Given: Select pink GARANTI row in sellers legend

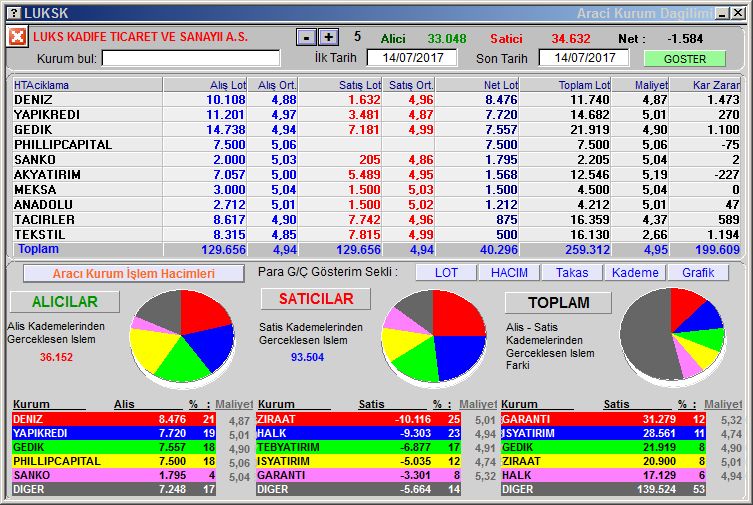Looking at the screenshot, I should click(359, 475).
